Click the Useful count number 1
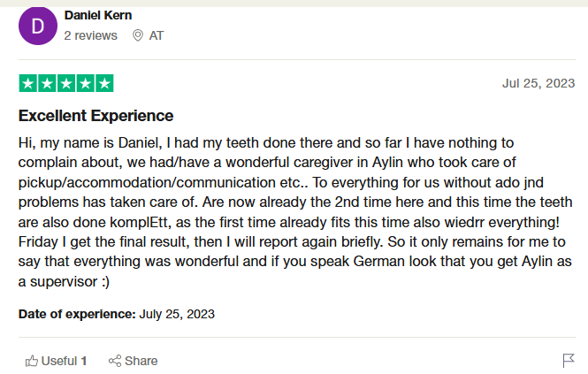Viewport: 588px width, 374px height. point(84,361)
